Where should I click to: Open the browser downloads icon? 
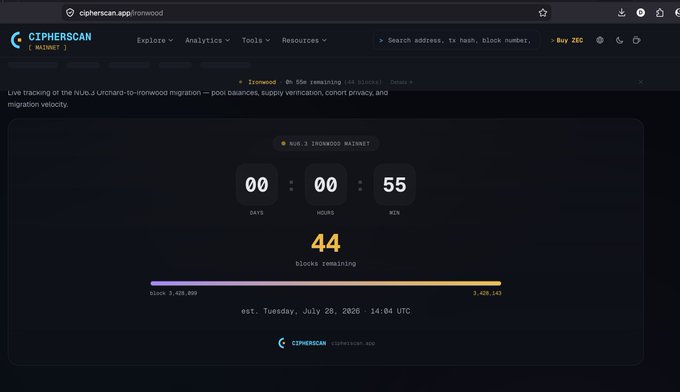pyautogui.click(x=621, y=13)
